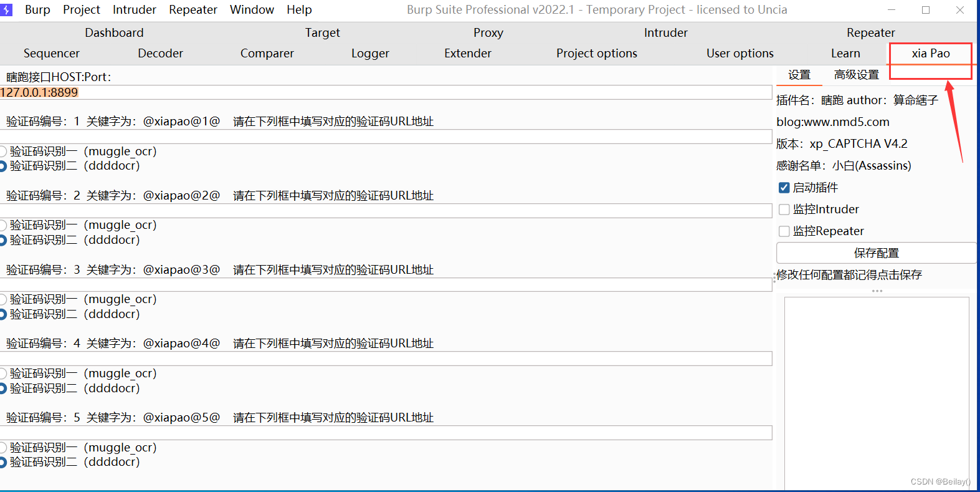Switch to the Logger tab

tap(370, 53)
